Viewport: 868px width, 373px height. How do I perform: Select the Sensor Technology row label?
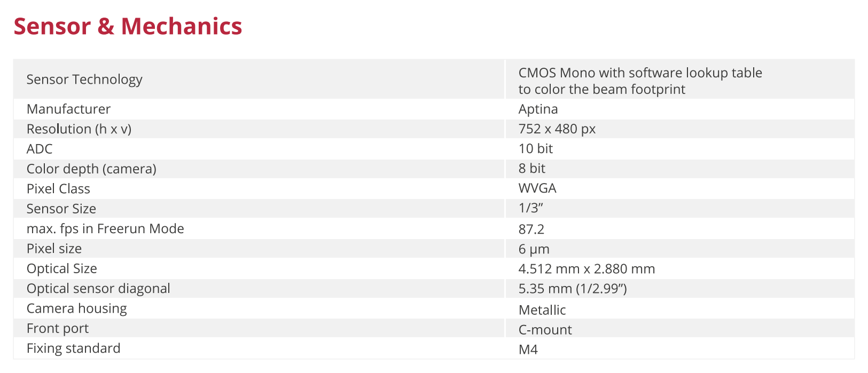click(x=84, y=80)
